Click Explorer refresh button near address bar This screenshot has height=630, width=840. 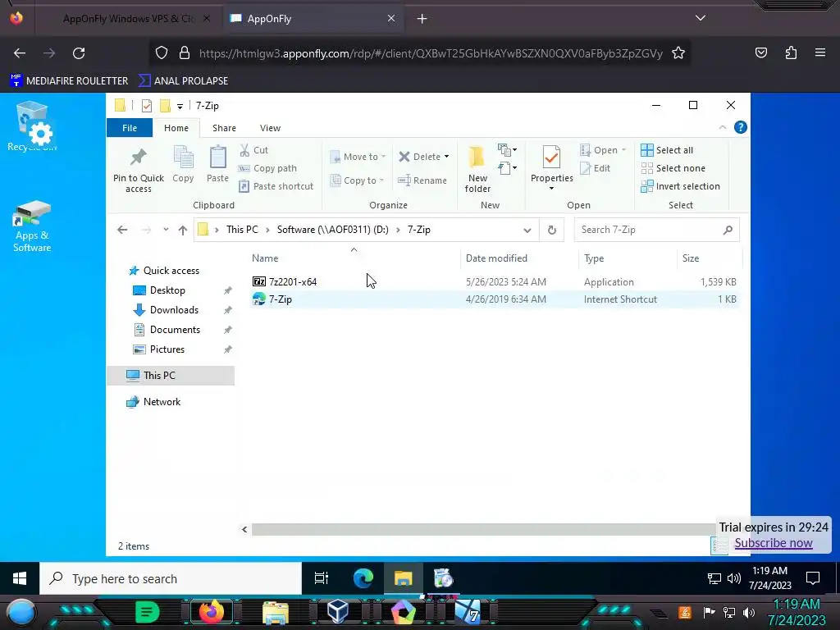click(x=552, y=230)
